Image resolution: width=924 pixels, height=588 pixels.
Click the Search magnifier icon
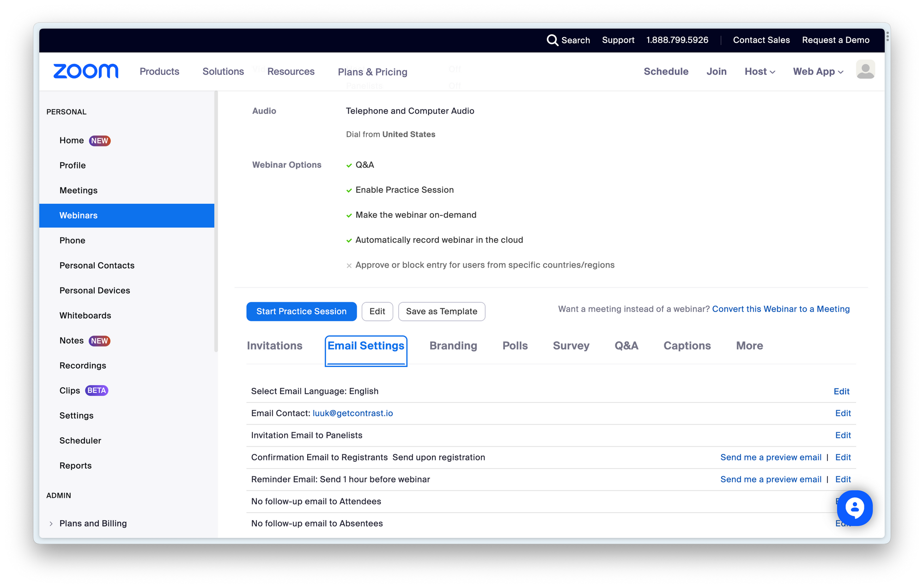click(x=552, y=40)
